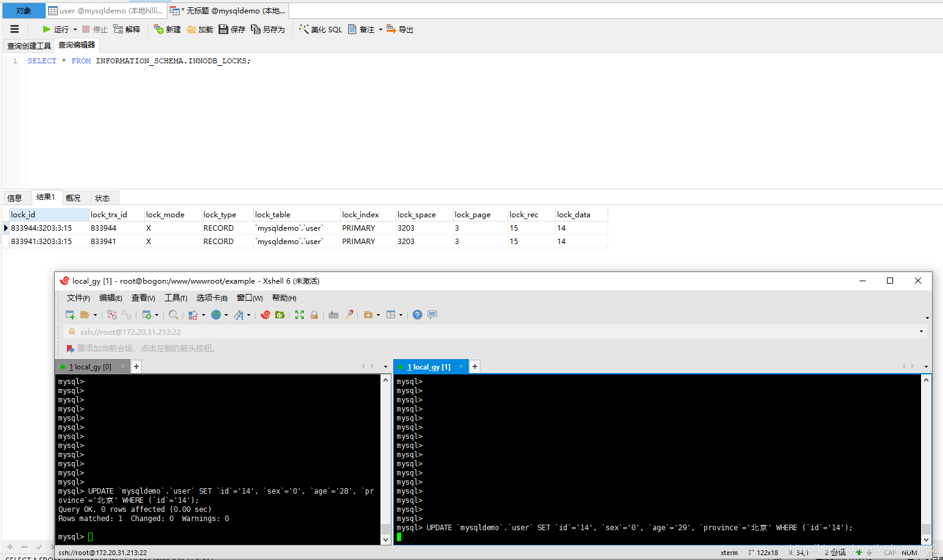Enable the highlight pen tool in Xshell
Screen dimensions: 943x560
coord(349,314)
